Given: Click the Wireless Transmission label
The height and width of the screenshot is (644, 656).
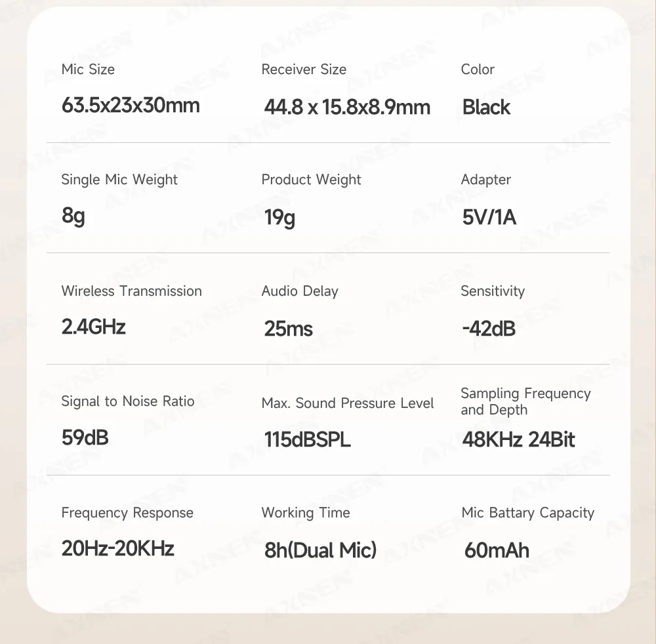Looking at the screenshot, I should (x=131, y=291).
